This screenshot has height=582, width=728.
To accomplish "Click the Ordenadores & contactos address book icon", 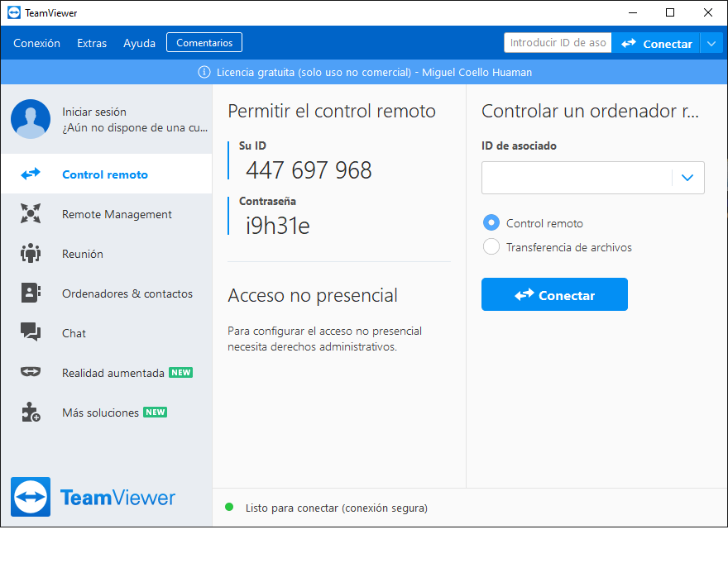I will coord(31,293).
